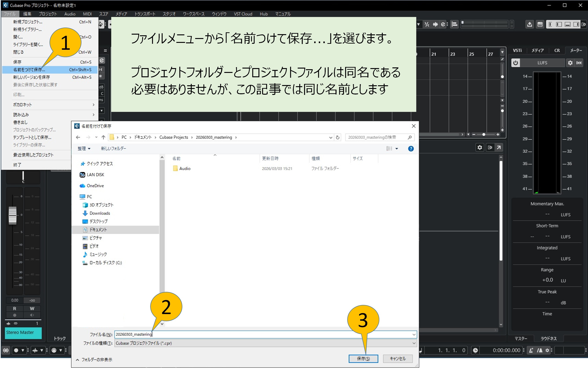Screen dimensions: 588x370
Task: Click refresh icon in save dialog
Action: tap(338, 137)
